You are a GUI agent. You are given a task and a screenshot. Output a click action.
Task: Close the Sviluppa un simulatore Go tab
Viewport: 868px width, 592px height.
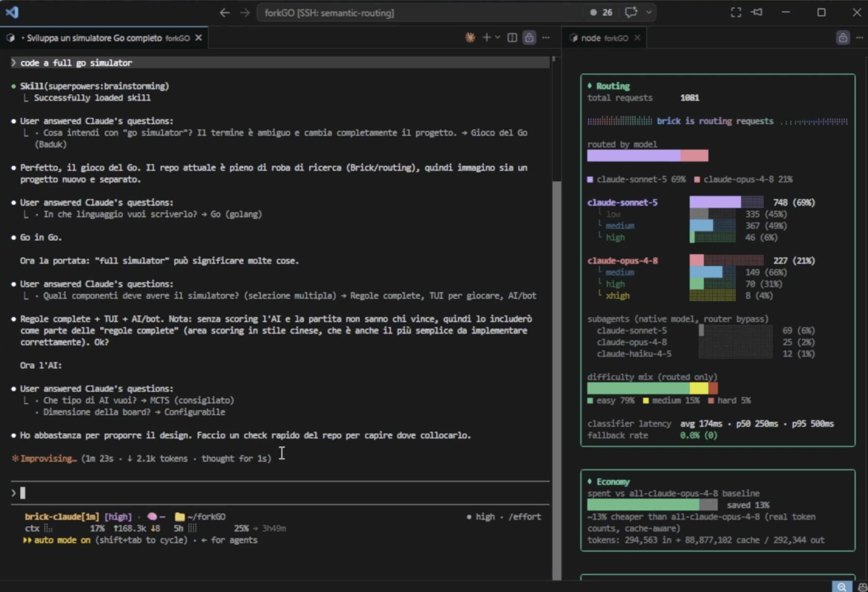[x=199, y=38]
